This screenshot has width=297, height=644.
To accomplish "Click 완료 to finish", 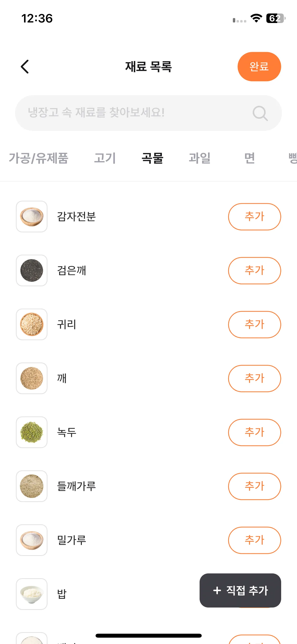I will [259, 67].
